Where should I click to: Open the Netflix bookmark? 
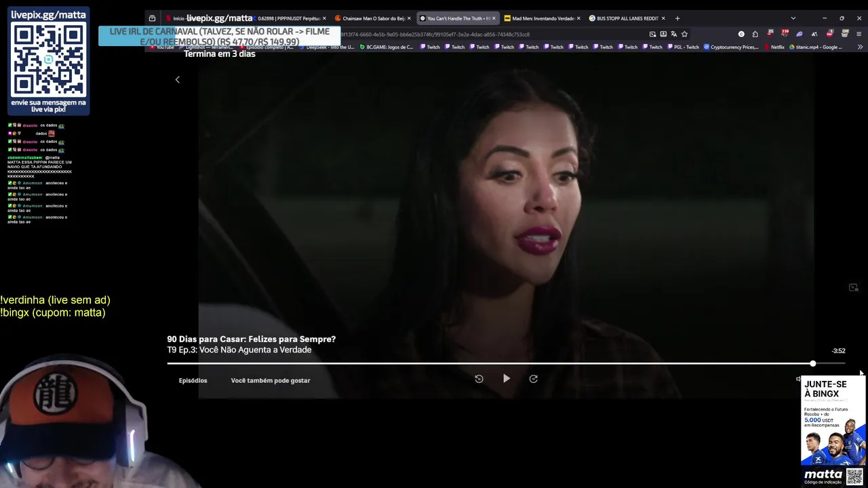[x=774, y=47]
